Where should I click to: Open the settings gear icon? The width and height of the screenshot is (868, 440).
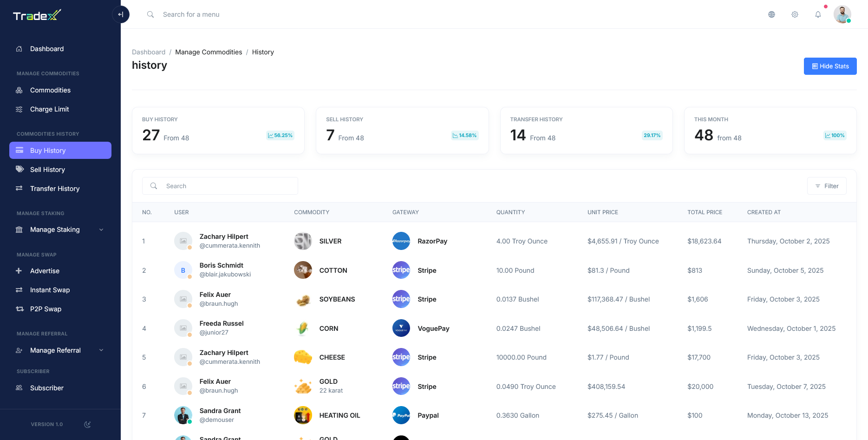(795, 14)
